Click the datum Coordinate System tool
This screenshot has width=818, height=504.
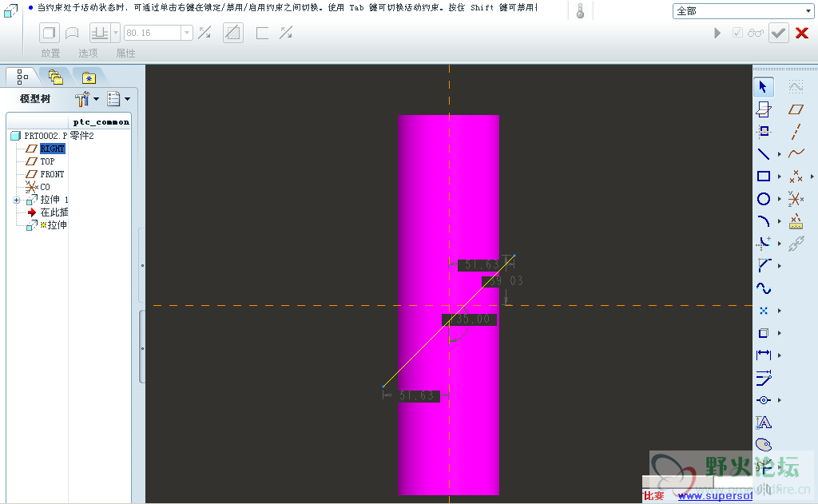pyautogui.click(x=796, y=199)
